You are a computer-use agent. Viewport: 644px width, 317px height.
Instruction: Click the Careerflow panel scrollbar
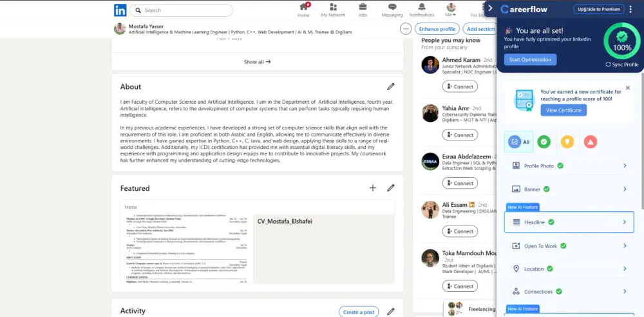point(642,140)
